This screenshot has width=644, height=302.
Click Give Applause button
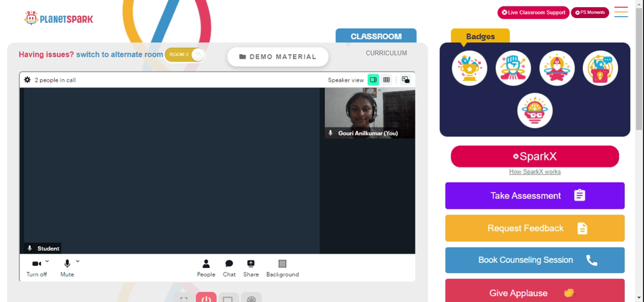[x=535, y=290]
